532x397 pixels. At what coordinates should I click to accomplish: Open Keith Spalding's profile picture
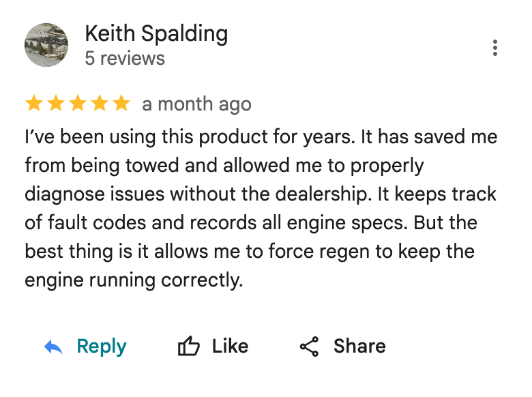coord(46,45)
